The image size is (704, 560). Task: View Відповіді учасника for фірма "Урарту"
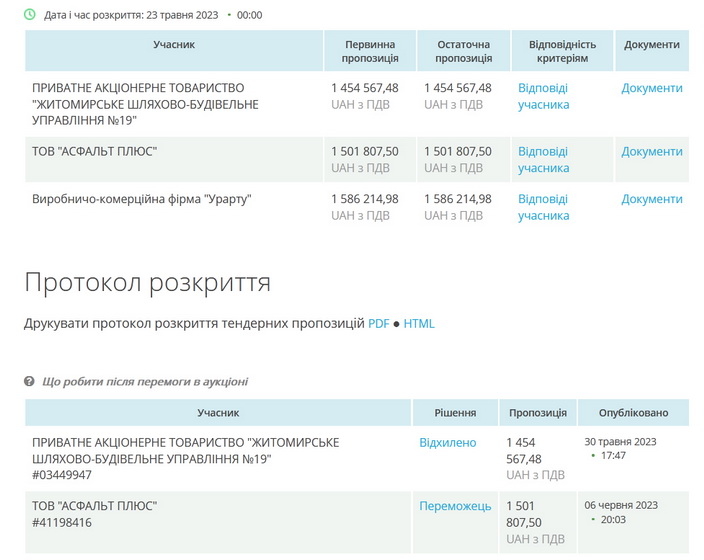pos(543,207)
